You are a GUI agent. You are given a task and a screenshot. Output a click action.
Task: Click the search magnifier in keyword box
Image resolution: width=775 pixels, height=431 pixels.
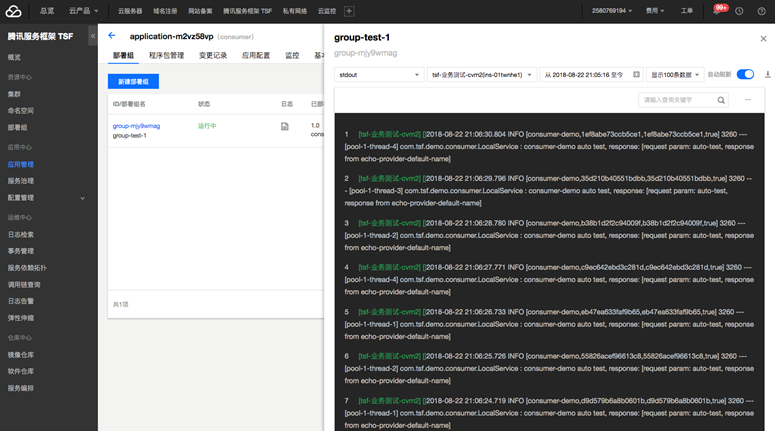click(721, 100)
